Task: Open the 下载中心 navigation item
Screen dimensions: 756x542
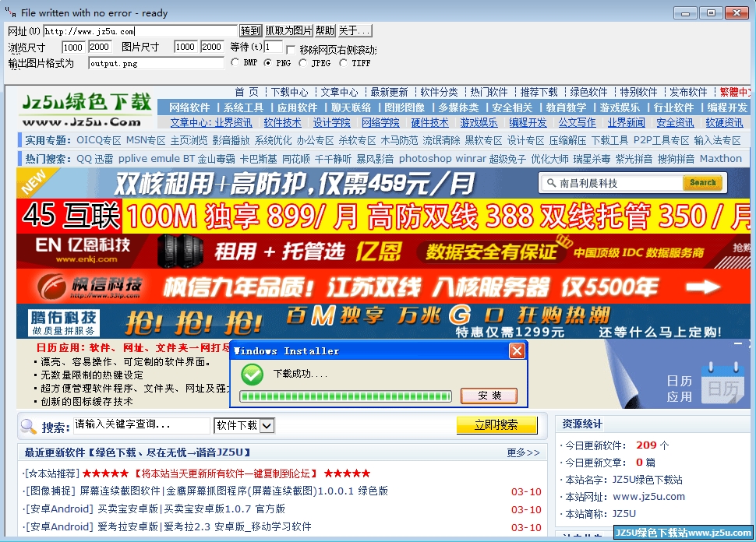Action: pos(289,92)
